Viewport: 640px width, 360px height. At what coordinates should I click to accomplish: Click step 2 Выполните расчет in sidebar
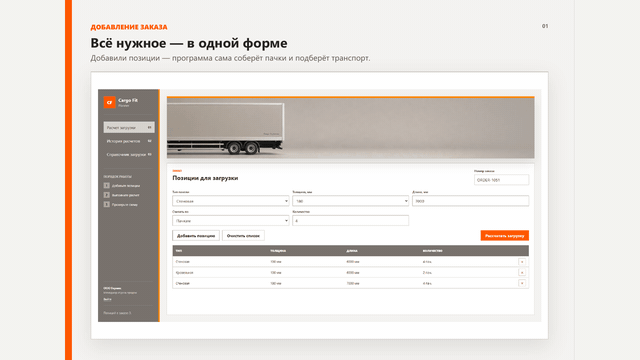122,195
